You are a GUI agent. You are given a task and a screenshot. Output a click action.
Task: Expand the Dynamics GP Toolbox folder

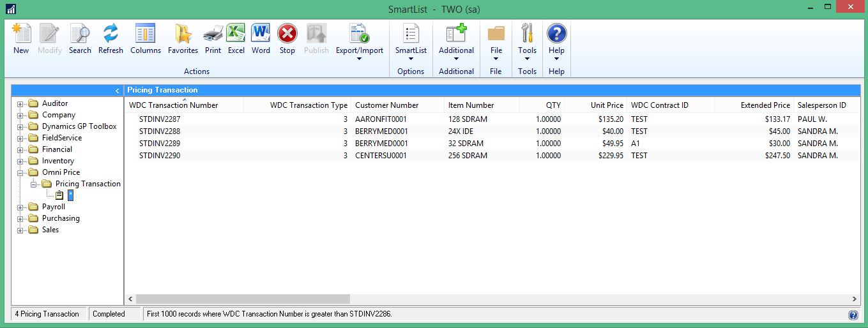tap(20, 126)
